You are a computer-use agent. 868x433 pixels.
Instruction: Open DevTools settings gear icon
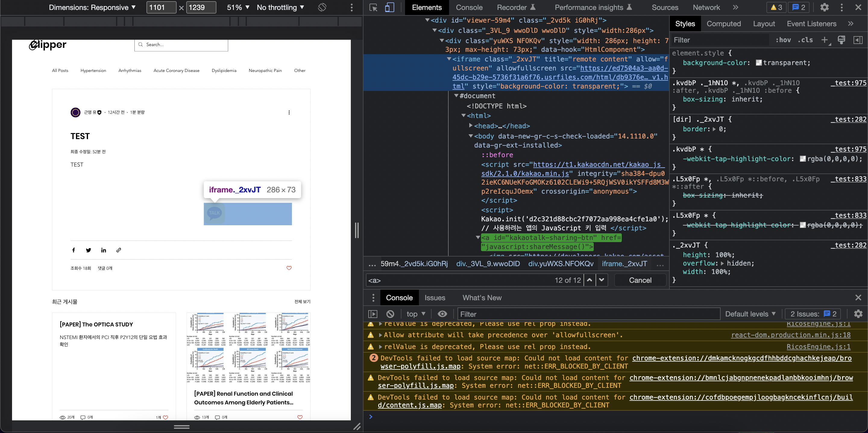824,8
